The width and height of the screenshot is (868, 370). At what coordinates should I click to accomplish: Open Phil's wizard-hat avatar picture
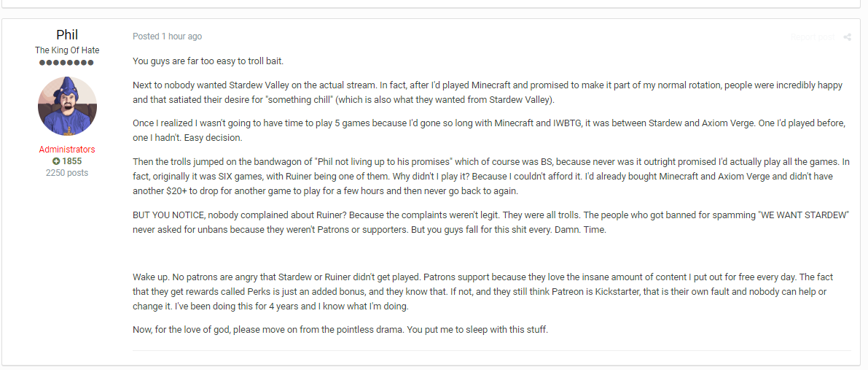point(67,106)
